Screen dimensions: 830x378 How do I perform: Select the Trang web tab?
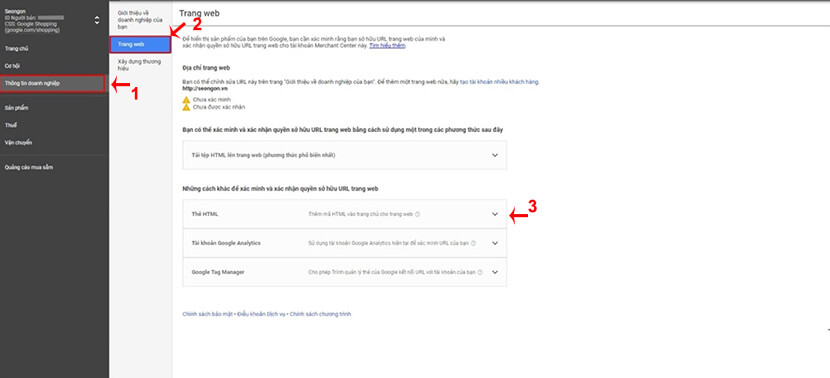(x=140, y=44)
